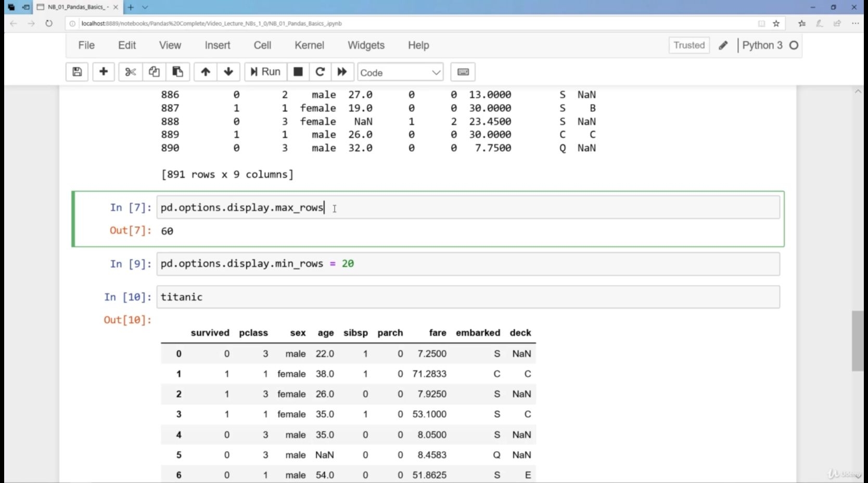Paste cells below using the clipboard icon
Viewport: 868px width, 483px height.
[x=177, y=72]
